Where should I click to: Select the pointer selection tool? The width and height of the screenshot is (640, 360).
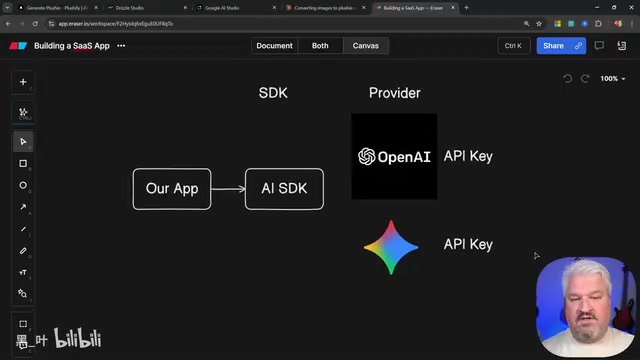(23, 142)
